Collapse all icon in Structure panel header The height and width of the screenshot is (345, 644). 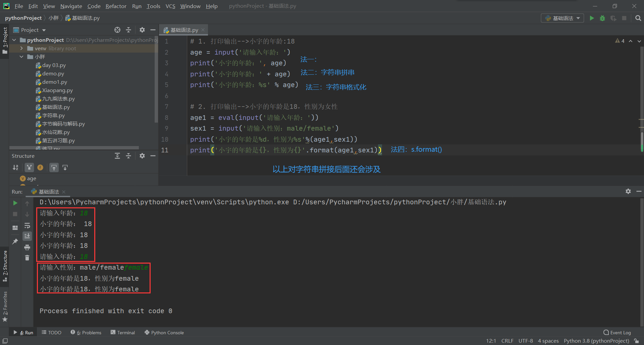128,156
